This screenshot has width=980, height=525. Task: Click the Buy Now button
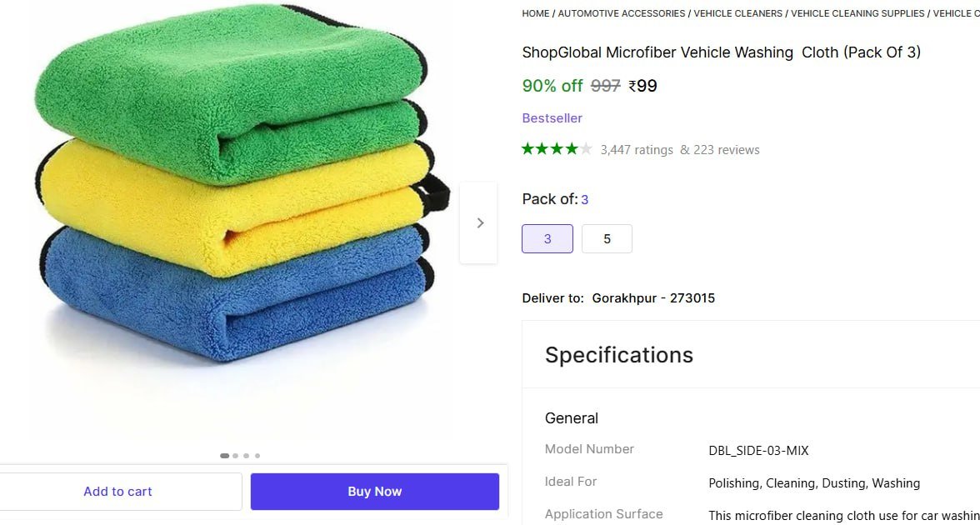click(375, 492)
